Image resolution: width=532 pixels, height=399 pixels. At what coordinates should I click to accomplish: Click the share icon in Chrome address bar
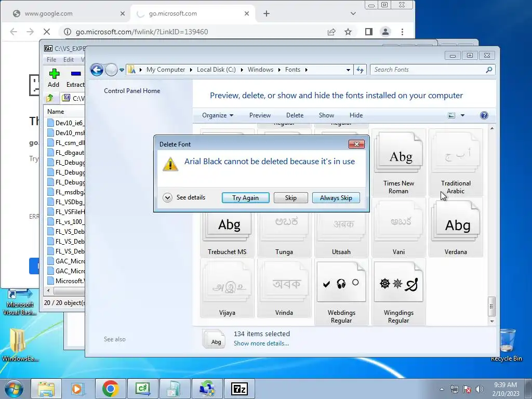tap(331, 32)
